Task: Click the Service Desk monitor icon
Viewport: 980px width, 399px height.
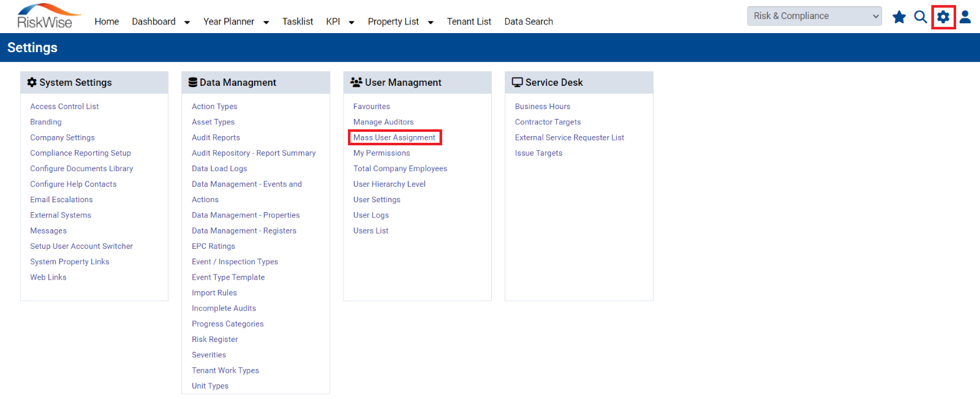Action: pyautogui.click(x=518, y=82)
